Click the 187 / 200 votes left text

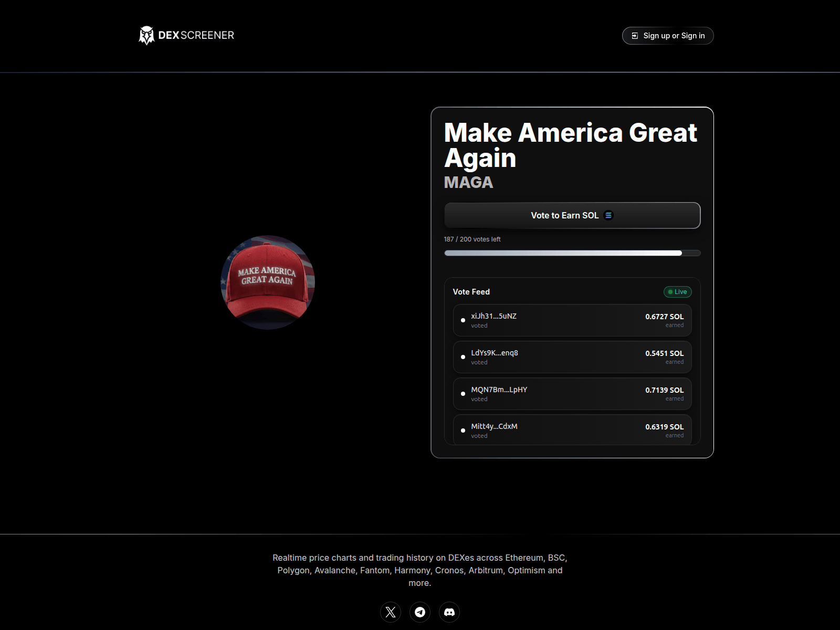click(472, 239)
